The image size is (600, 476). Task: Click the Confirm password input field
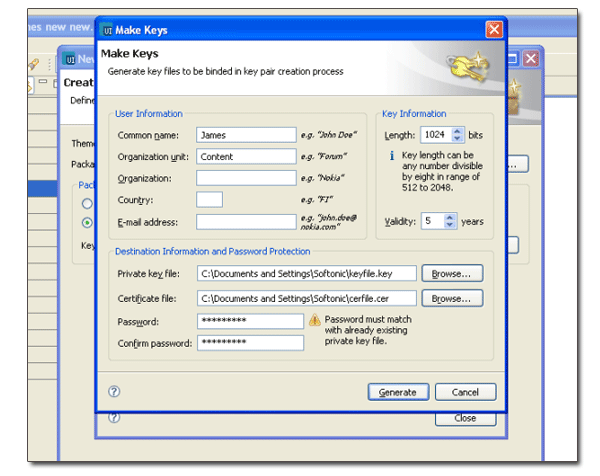(250, 342)
